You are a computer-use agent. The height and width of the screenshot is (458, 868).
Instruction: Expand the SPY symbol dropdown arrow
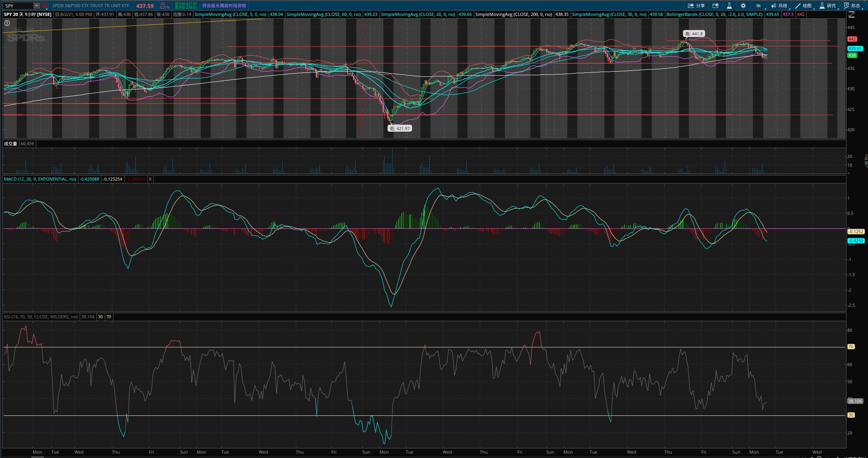37,6
